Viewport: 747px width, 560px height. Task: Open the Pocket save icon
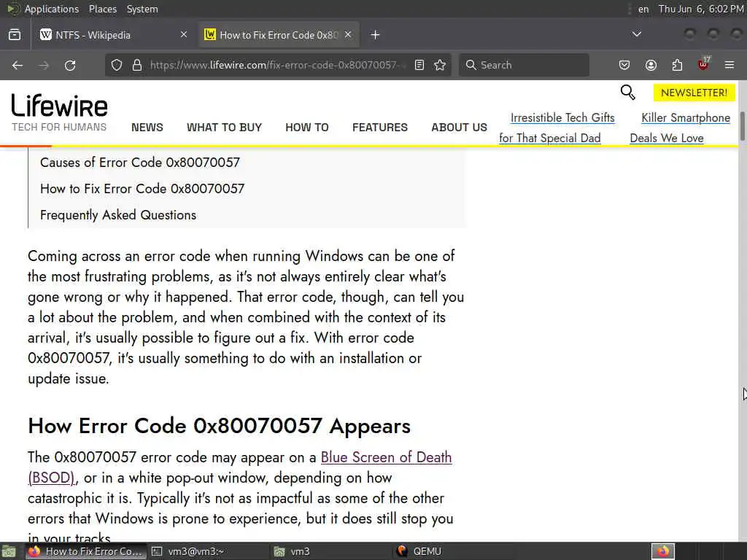click(624, 65)
